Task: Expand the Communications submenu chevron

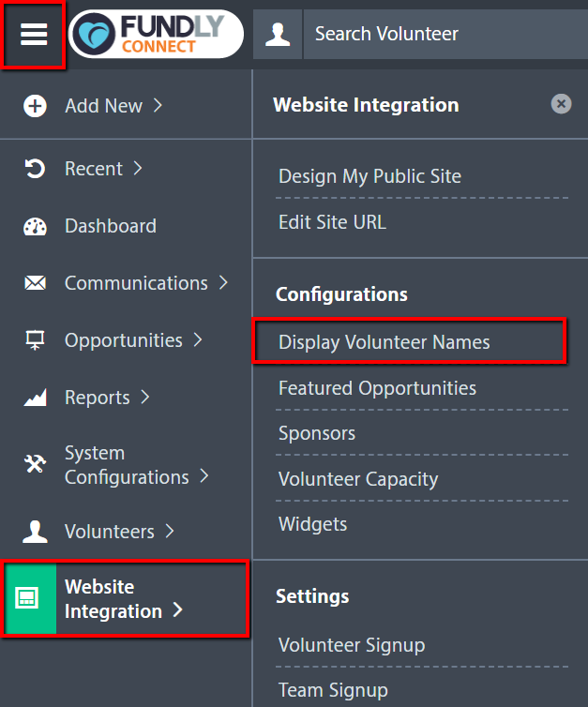Action: (x=223, y=283)
